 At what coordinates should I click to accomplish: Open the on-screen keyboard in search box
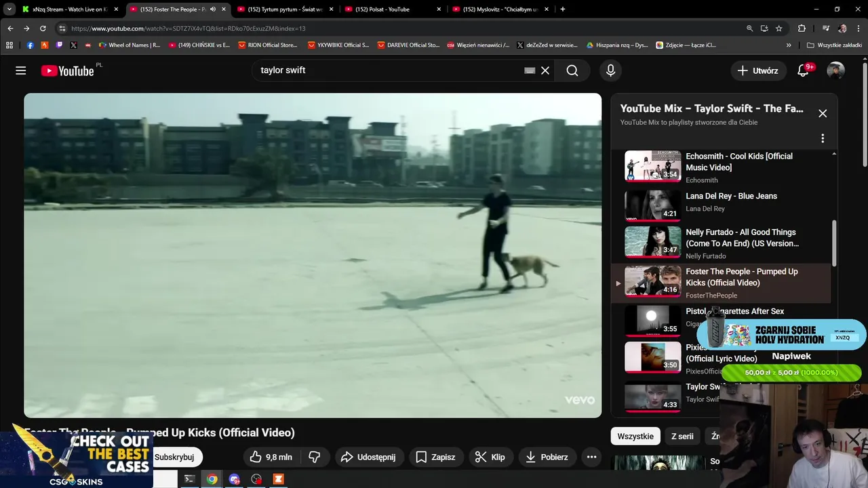530,70
